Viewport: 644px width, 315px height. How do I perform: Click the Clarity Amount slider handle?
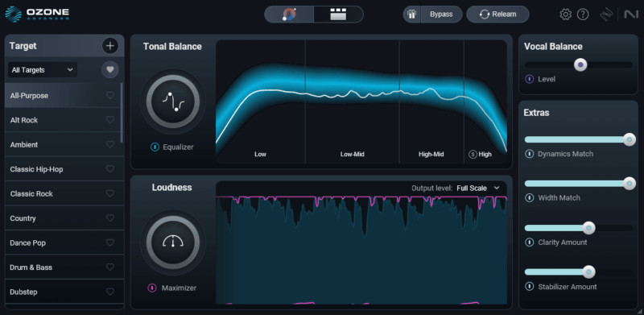pos(588,227)
